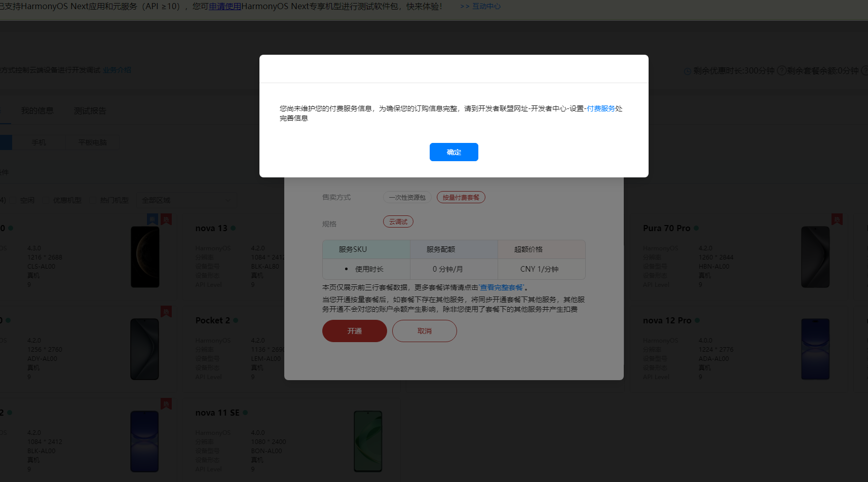Select the 手机 device type tab
This screenshot has height=482, width=868.
tap(39, 142)
